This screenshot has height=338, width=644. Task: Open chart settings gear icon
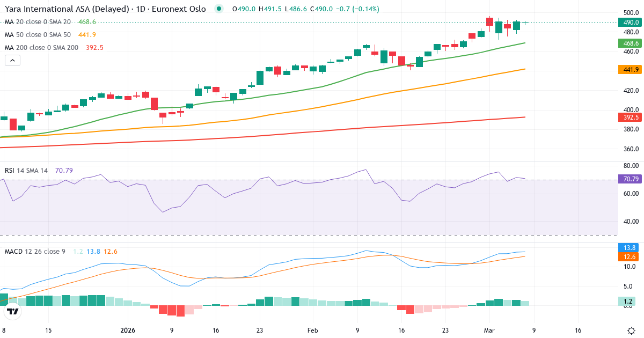pos(631,330)
